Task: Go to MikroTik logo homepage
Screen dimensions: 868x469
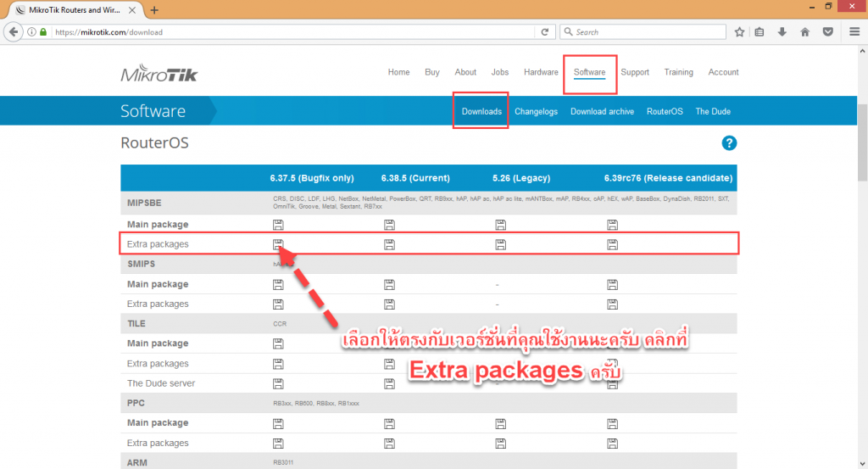Action: click(x=159, y=73)
